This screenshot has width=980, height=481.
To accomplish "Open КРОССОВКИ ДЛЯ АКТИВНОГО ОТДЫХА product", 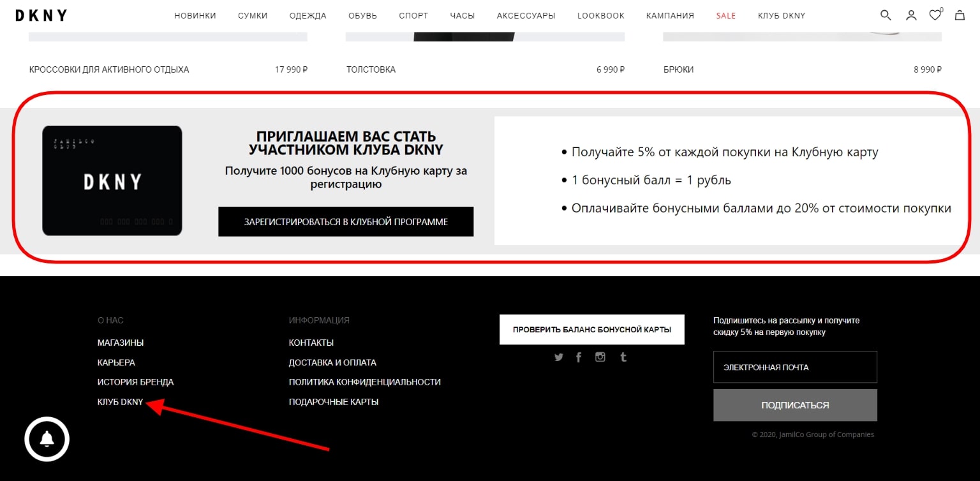I will (x=109, y=70).
